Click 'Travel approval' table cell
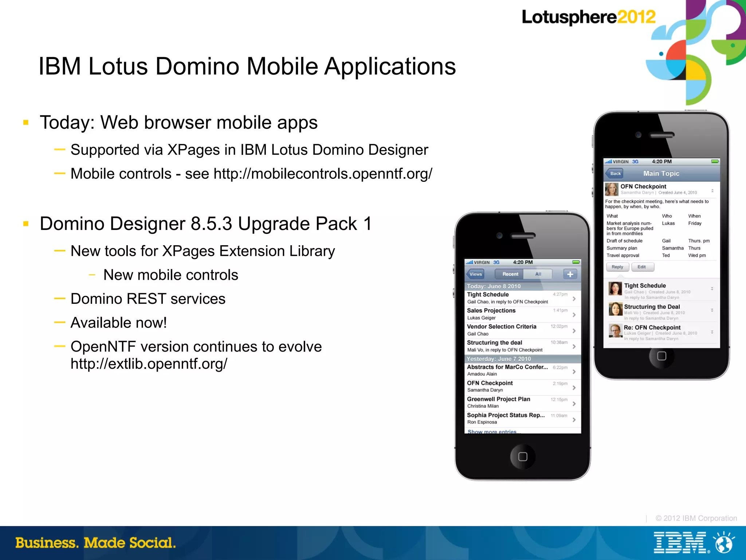Image resolution: width=746 pixels, height=560 pixels. [623, 255]
